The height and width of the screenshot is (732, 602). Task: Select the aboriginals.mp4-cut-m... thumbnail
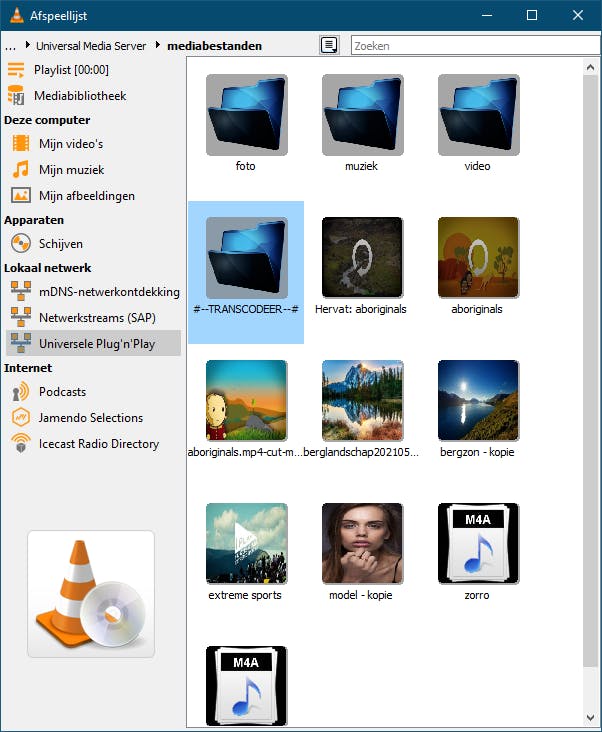(246, 401)
